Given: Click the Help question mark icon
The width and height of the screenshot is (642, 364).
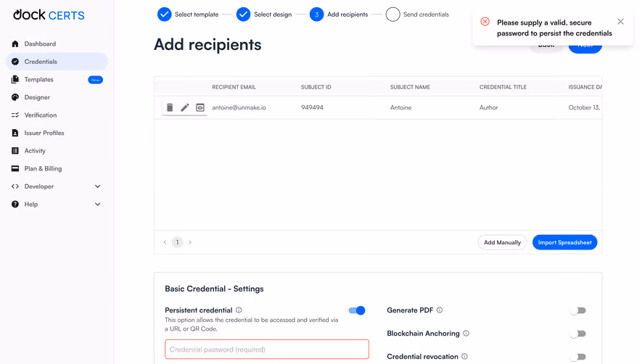Looking at the screenshot, I should click(x=15, y=204).
